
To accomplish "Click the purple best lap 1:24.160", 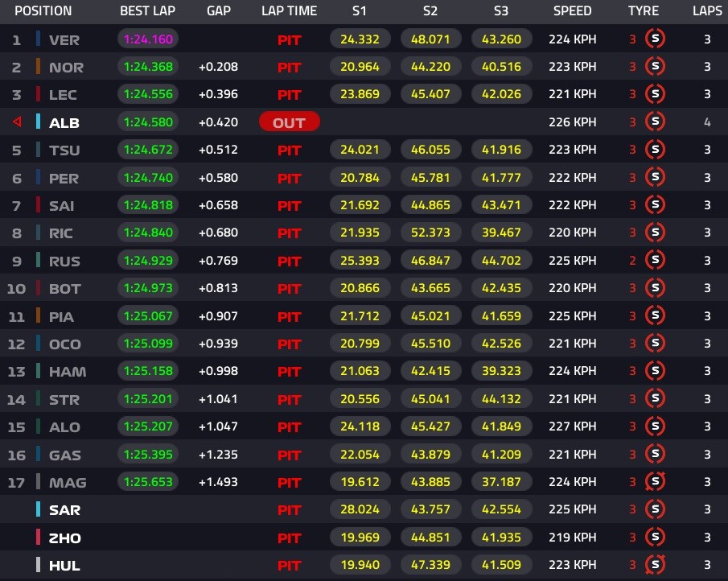I will (x=148, y=39).
